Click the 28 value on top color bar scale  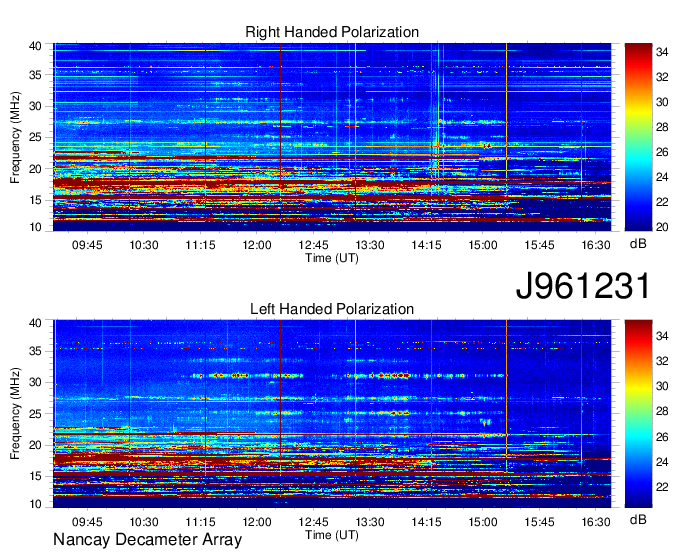click(x=662, y=127)
